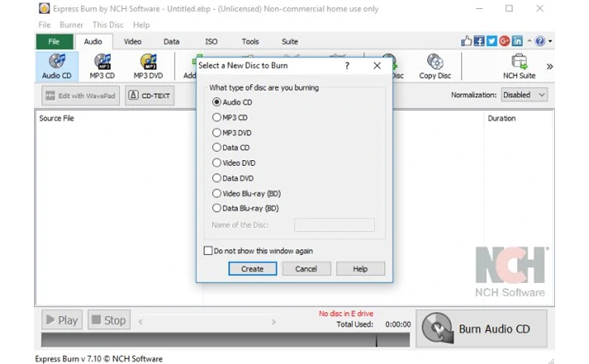Screen dimensions: 589x364
Task: Click the disc usage capacity bar
Action: pyautogui.click(x=226, y=340)
